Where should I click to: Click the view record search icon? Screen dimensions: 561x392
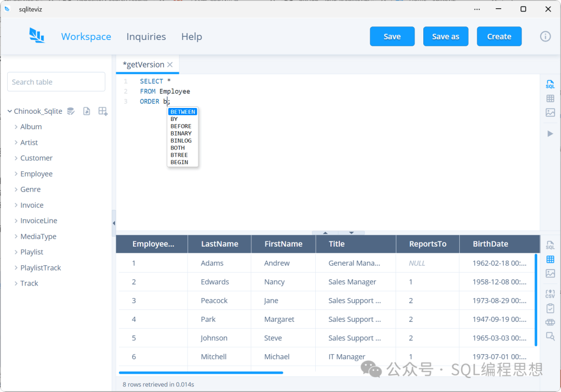click(550, 336)
